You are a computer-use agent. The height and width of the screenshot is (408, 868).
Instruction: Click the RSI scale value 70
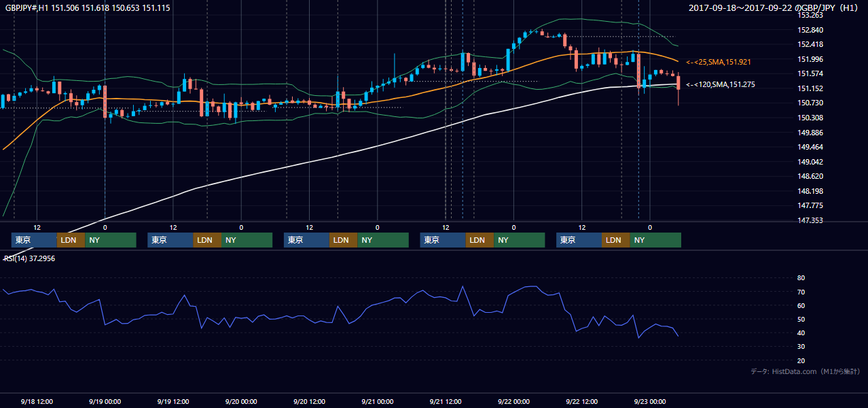tap(801, 292)
